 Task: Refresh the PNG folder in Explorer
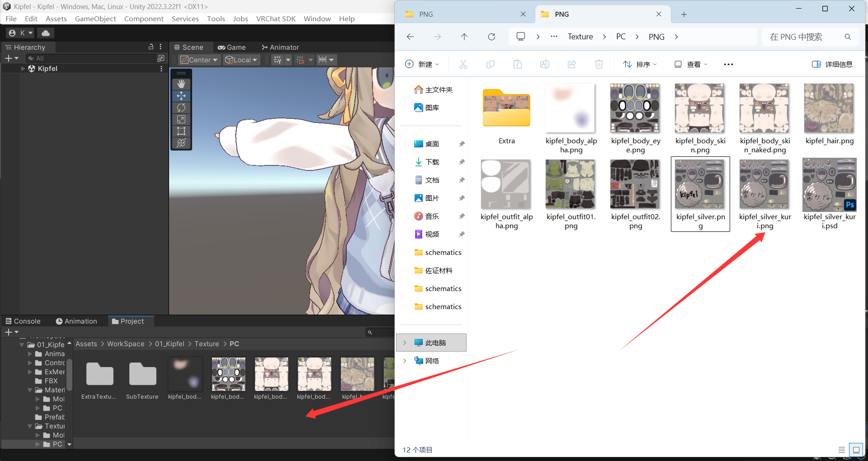(491, 37)
